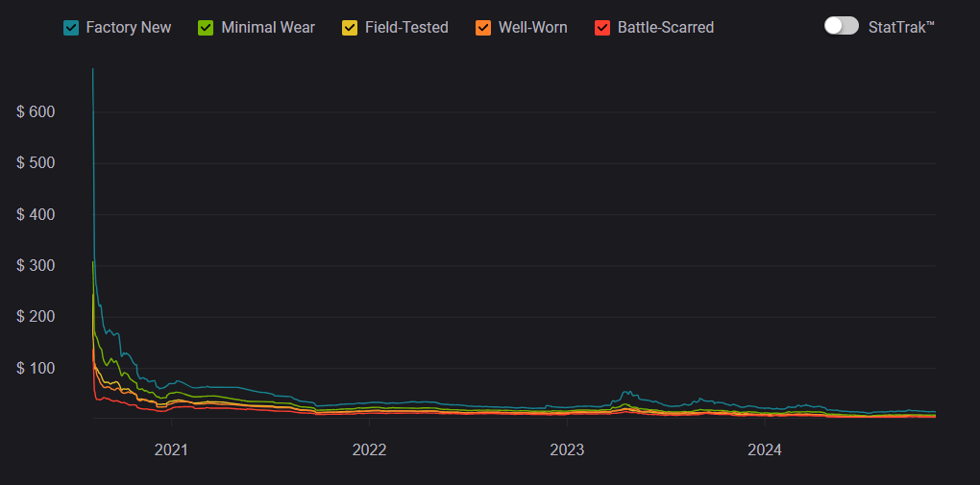Enable the StatTrak™ toggle switch
This screenshot has width=980, height=485.
click(841, 26)
